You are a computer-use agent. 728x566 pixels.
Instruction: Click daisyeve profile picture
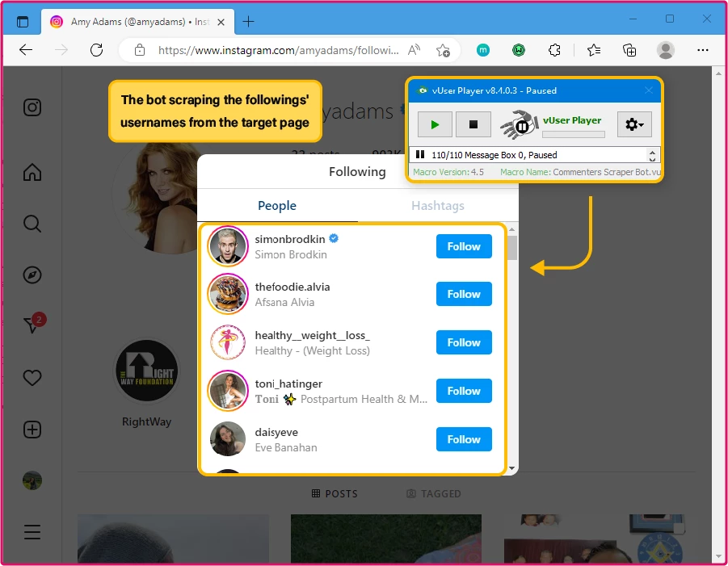[228, 439]
